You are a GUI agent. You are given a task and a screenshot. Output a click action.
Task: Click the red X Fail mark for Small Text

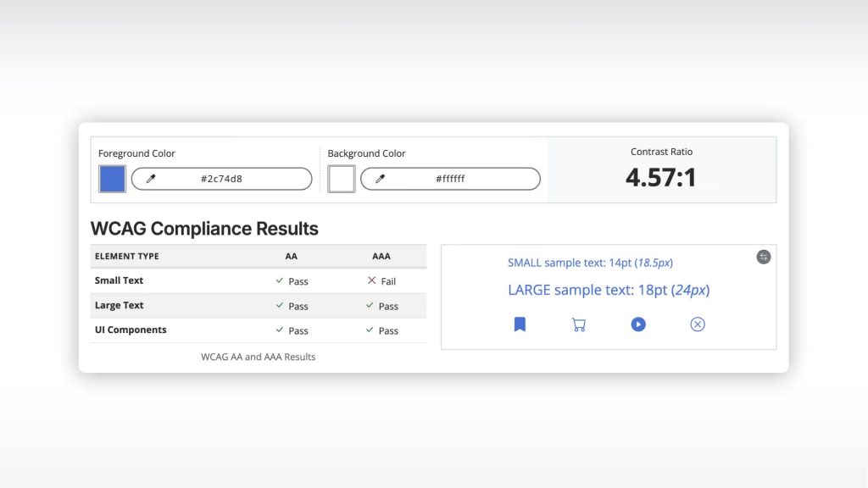point(371,281)
